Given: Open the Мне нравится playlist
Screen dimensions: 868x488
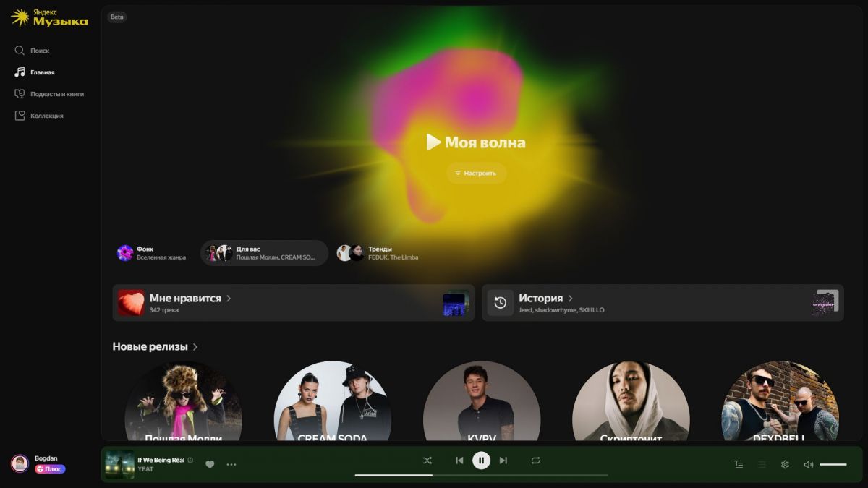Looking at the screenshot, I should click(x=293, y=302).
